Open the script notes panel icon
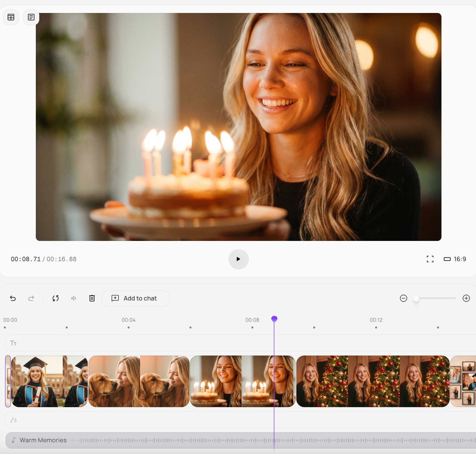This screenshot has height=454, width=476. click(31, 17)
